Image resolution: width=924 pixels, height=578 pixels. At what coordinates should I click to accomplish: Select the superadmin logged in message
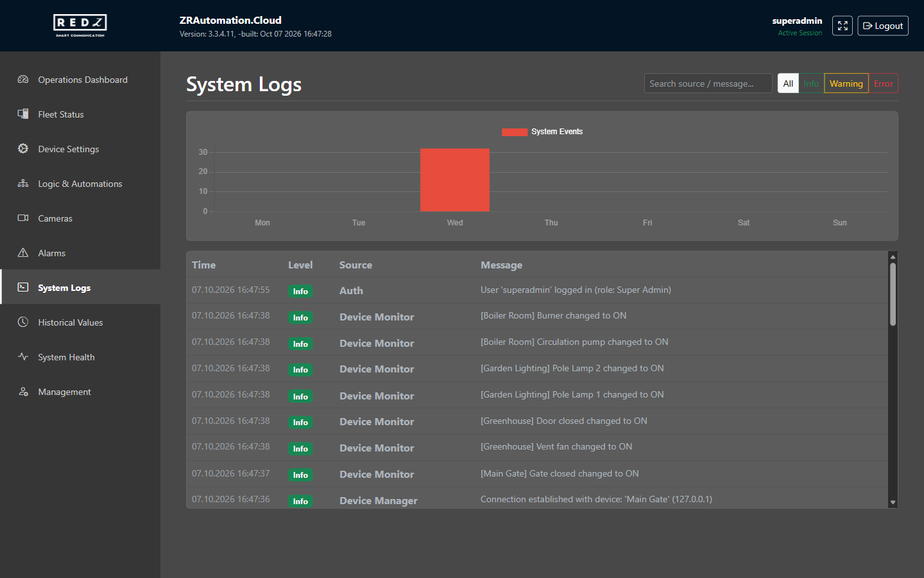576,290
